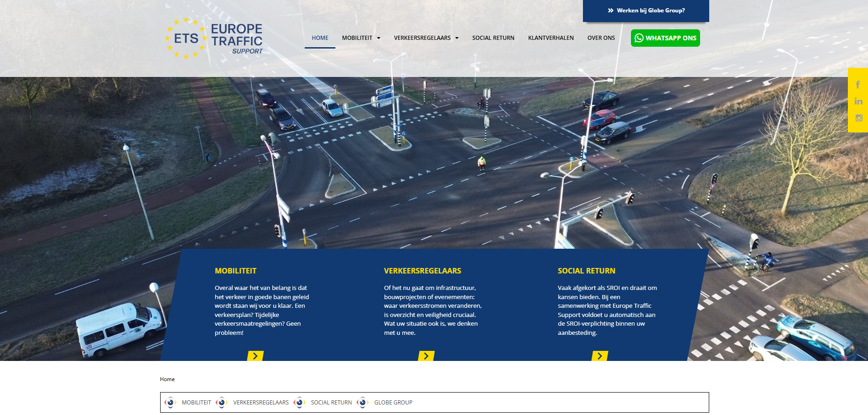Open the Social Return menu item
This screenshot has height=415, width=868.
(x=493, y=38)
